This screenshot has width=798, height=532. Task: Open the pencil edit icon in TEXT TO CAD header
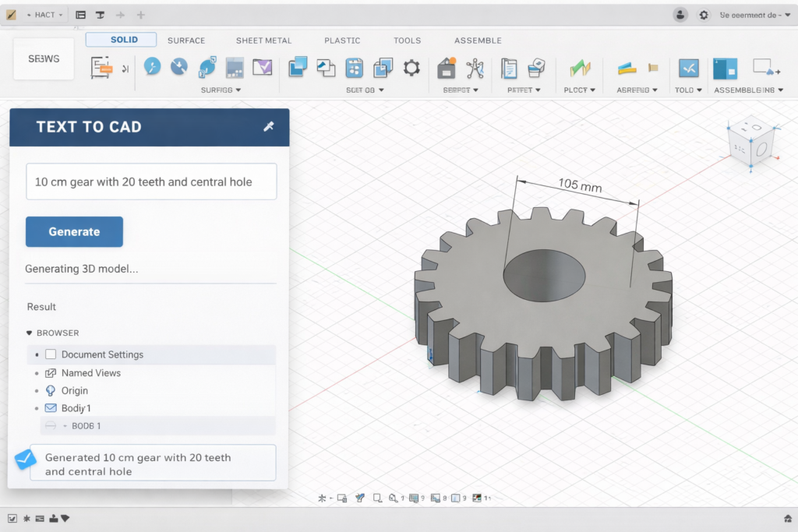270,126
